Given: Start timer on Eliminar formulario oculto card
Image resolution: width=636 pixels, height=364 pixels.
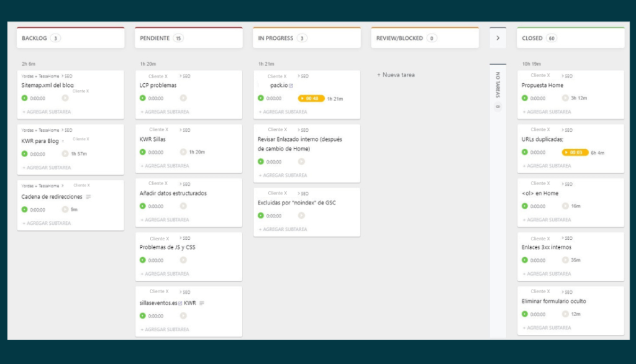Looking at the screenshot, I should pyautogui.click(x=565, y=314).
